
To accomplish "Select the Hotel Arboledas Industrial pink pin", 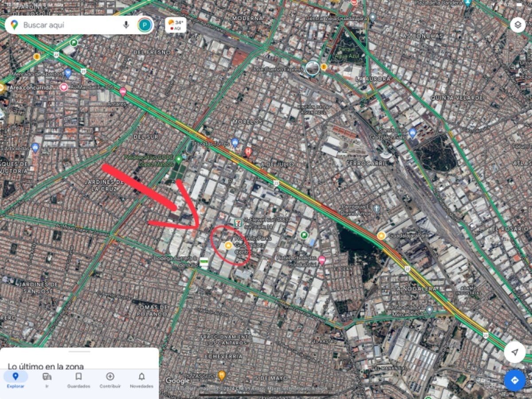I will tap(322, 260).
